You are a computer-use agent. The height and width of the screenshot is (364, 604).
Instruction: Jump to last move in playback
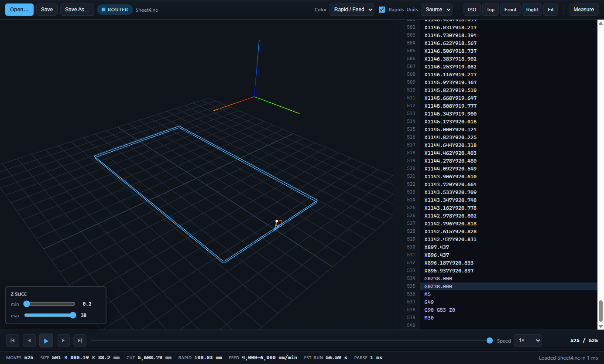point(79,340)
